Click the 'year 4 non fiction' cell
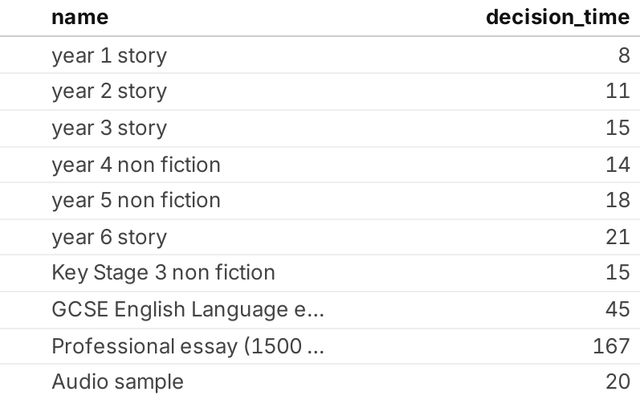640x400 pixels. 136,164
